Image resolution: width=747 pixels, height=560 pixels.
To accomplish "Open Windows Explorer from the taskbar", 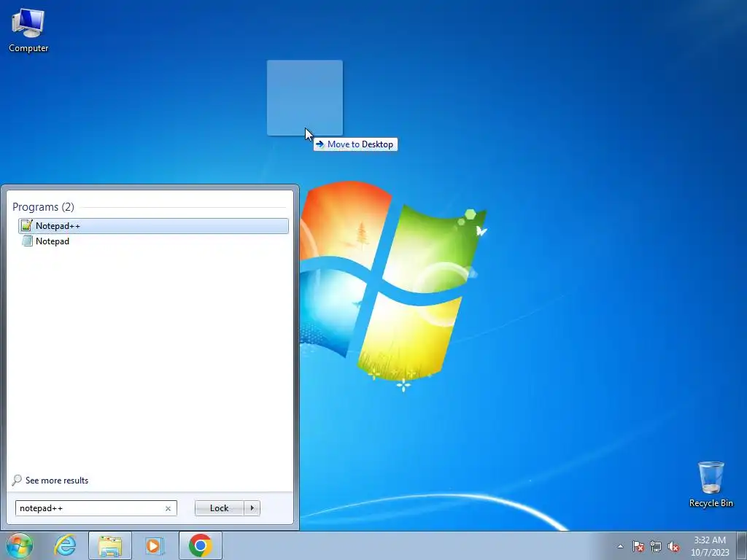I will 110,545.
